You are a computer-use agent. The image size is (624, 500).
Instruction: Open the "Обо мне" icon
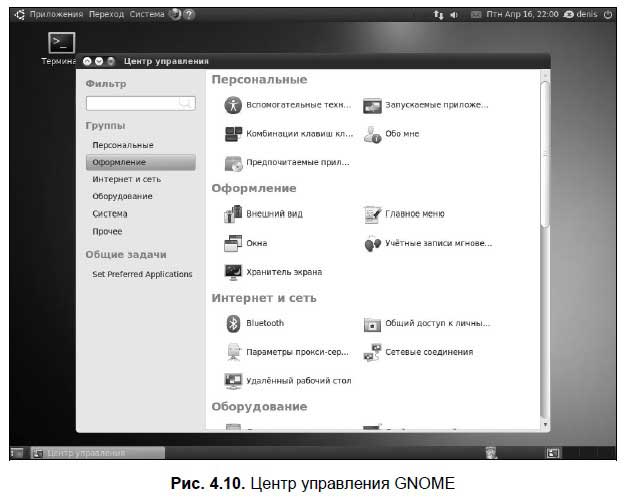point(372,135)
